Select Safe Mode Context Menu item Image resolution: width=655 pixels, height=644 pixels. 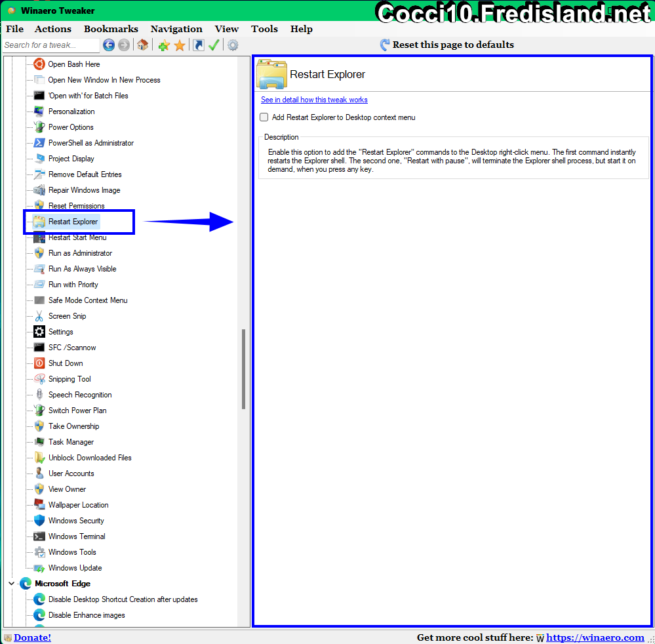pos(88,300)
